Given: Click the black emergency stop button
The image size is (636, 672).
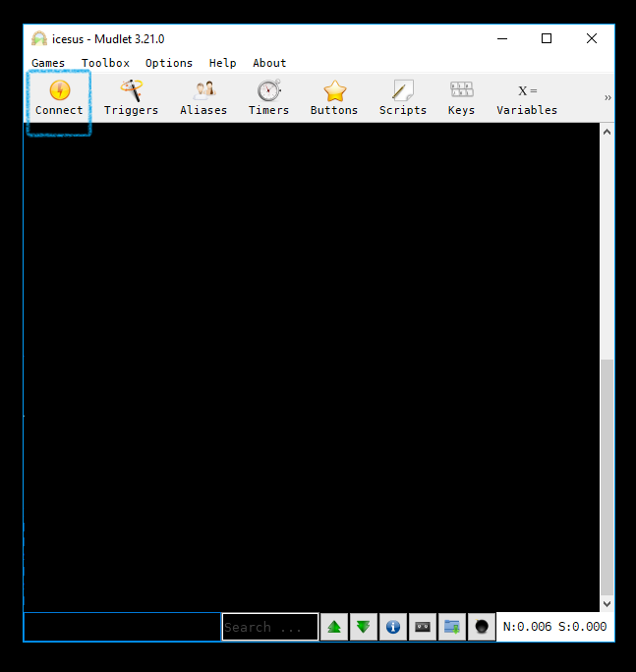Looking at the screenshot, I should pos(482,627).
